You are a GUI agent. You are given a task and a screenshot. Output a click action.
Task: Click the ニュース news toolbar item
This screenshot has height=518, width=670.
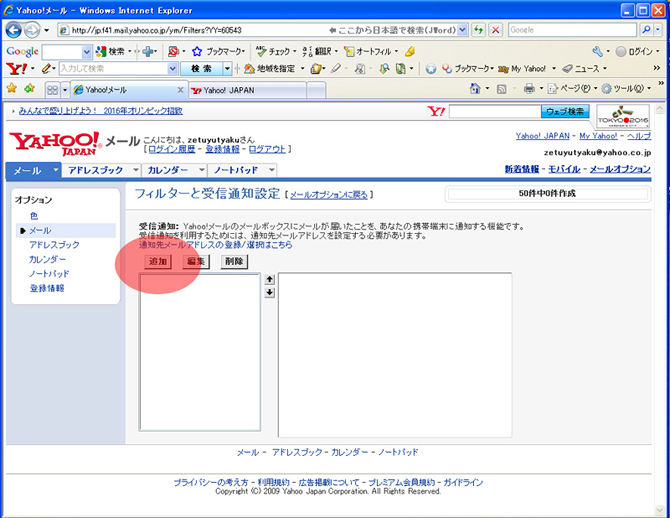click(584, 68)
